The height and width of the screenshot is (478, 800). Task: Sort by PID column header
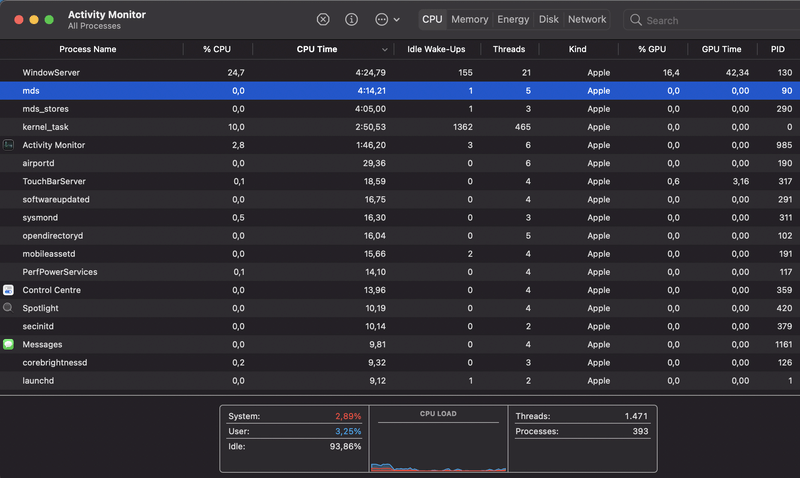pos(778,49)
